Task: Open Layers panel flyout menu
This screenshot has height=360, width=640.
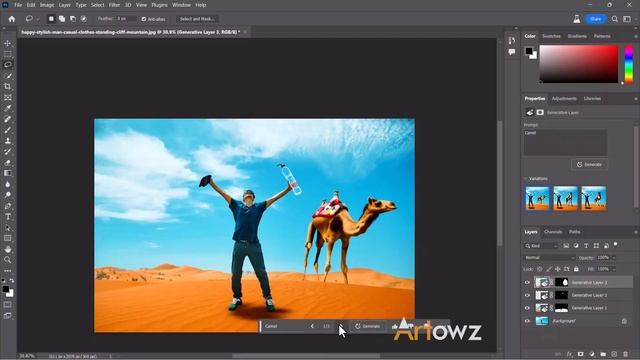Action: [636, 232]
